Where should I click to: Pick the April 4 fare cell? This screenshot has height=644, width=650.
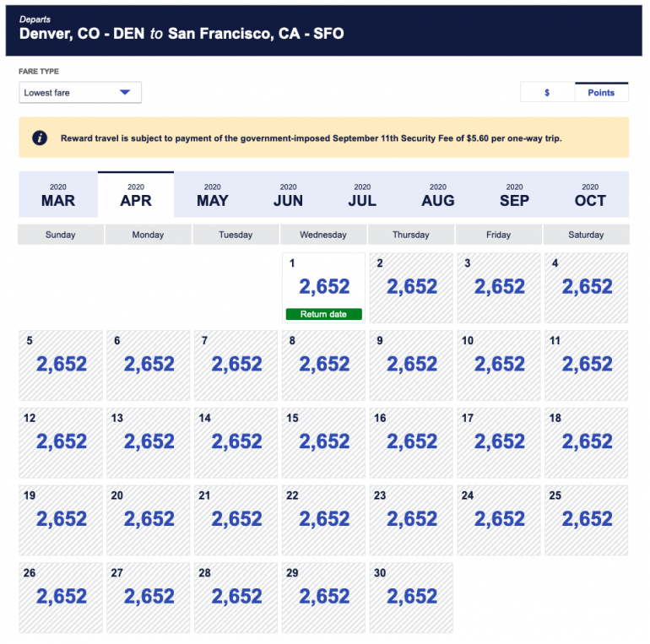click(587, 288)
